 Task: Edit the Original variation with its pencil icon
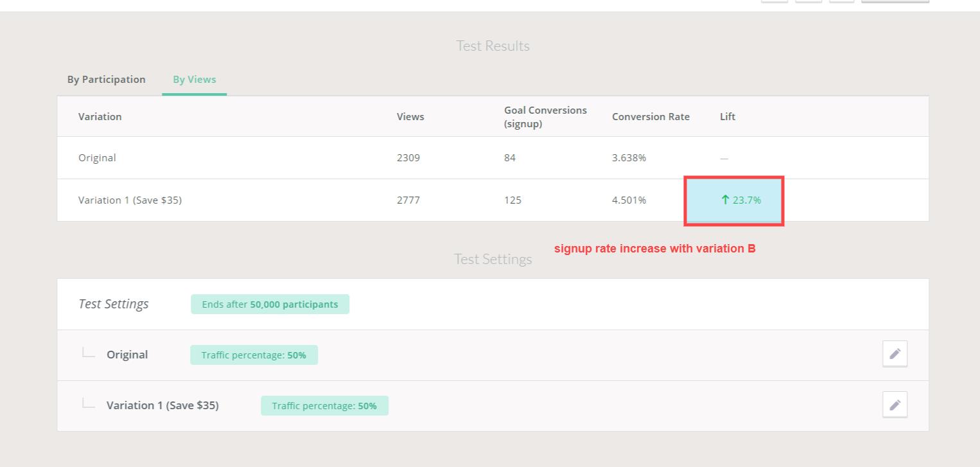895,353
